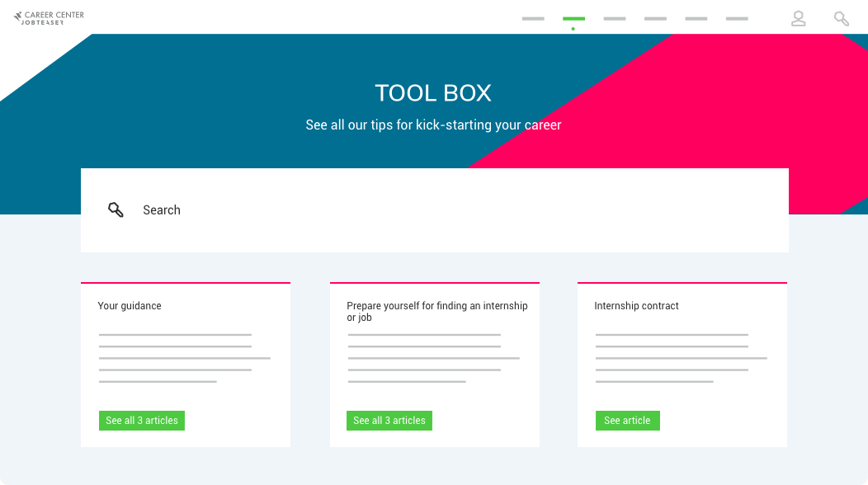See all 3 articles under Your guidance

(142, 421)
